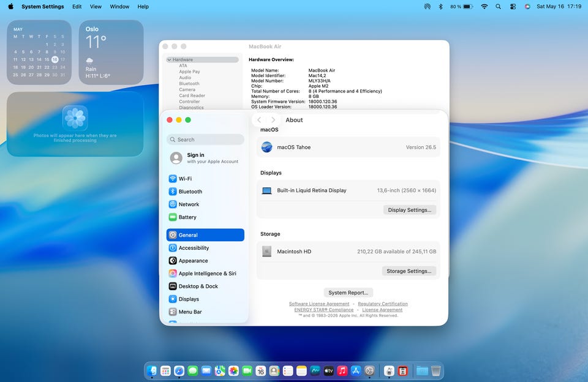This screenshot has width=588, height=382.
Task: Select Card Reader in the Hardware tree
Action: (192, 95)
